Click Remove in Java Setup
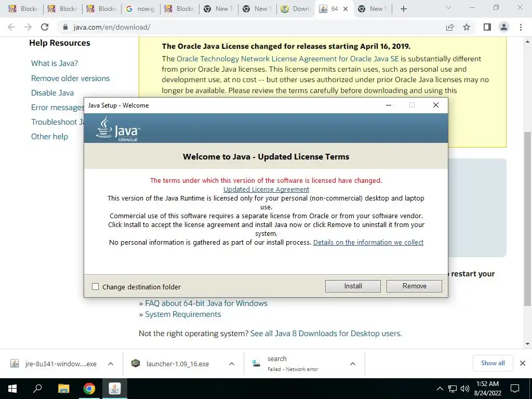Viewport: 532px width, 399px height. pyautogui.click(x=414, y=286)
